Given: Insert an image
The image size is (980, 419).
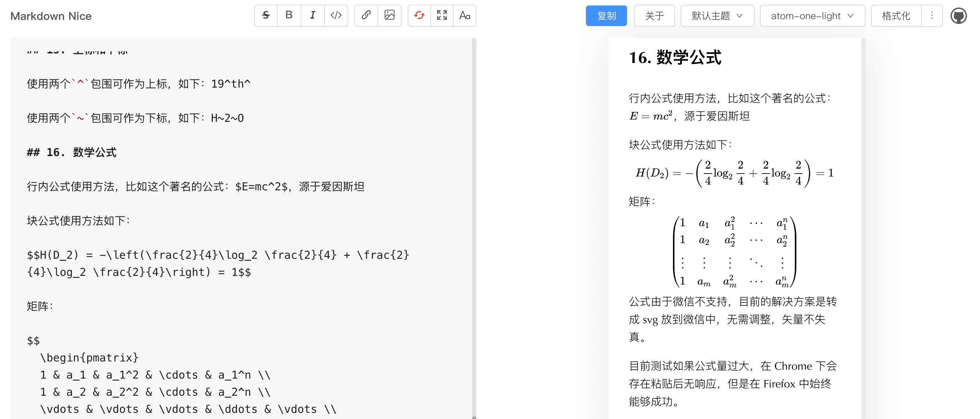Looking at the screenshot, I should (x=390, y=16).
